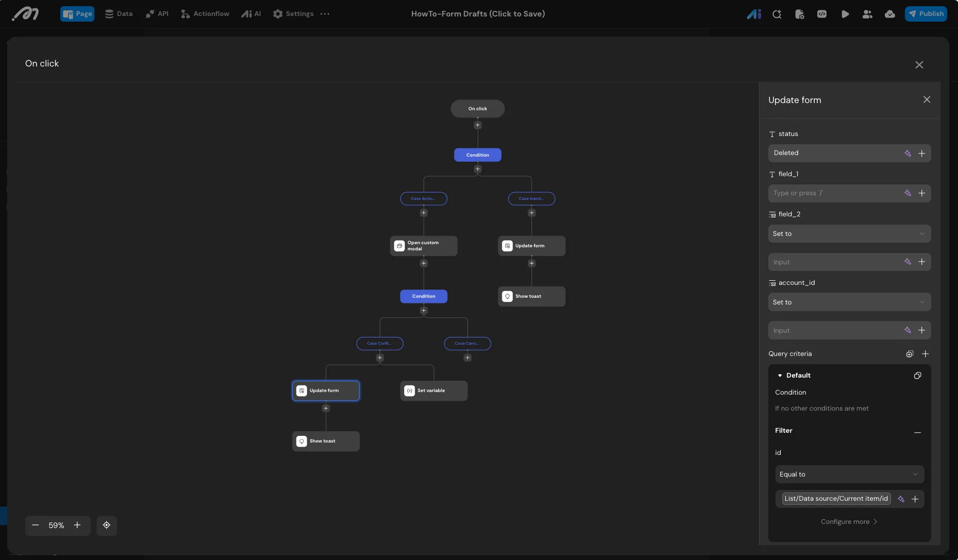Open the Actionflow tab
Image resolution: width=958 pixels, height=560 pixels.
(x=205, y=14)
